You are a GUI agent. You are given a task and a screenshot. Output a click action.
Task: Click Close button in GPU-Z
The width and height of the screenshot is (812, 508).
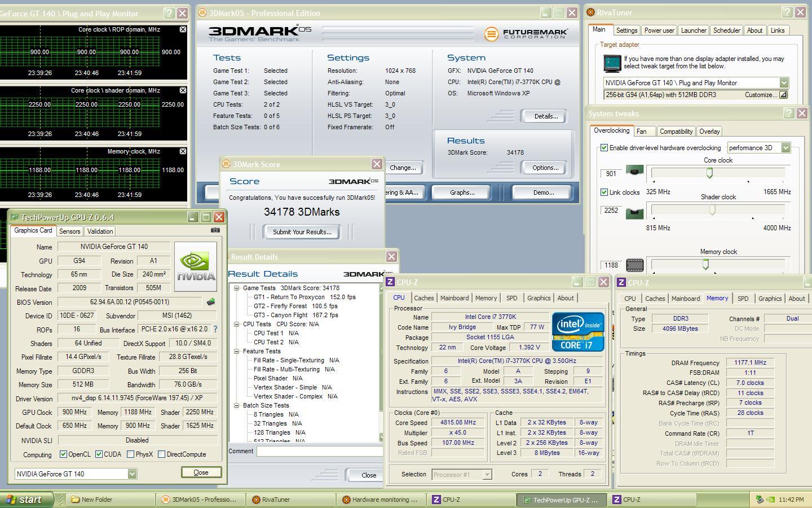(x=201, y=472)
